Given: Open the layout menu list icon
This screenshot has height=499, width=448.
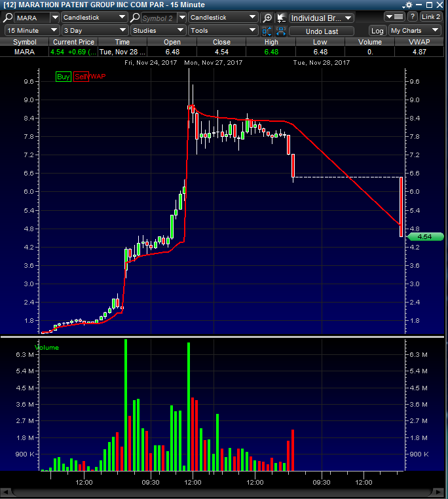Looking at the screenshot, I should click(x=394, y=17).
